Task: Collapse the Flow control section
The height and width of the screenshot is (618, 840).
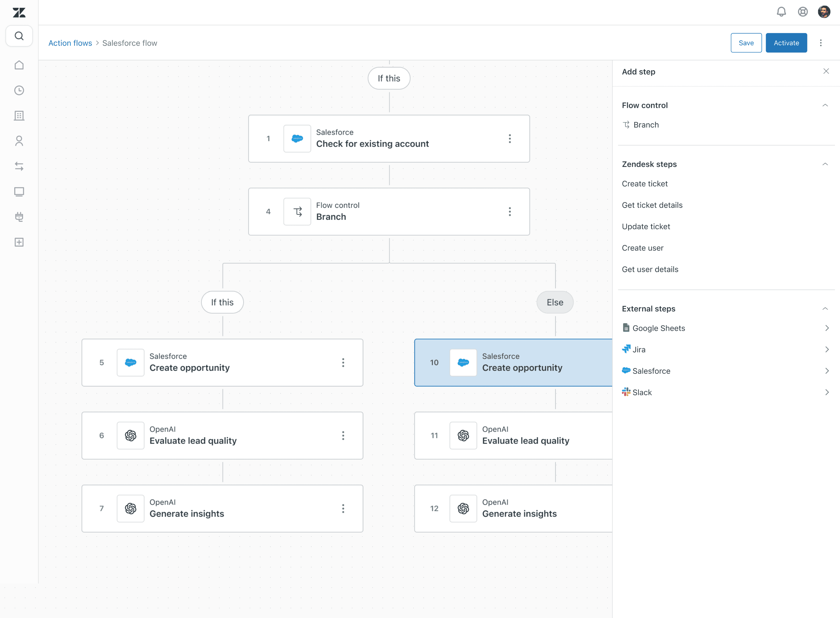Action: point(825,106)
